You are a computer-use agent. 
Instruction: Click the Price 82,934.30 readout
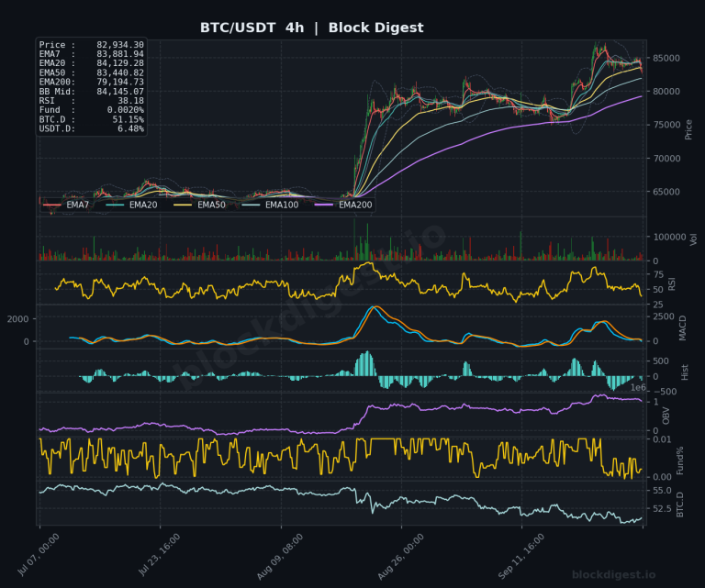[x=91, y=45]
